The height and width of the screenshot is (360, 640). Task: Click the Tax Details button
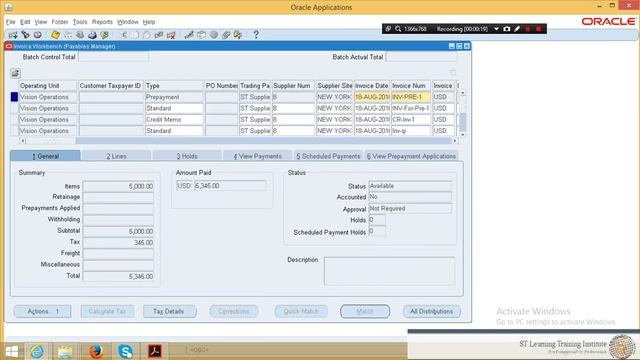169,311
